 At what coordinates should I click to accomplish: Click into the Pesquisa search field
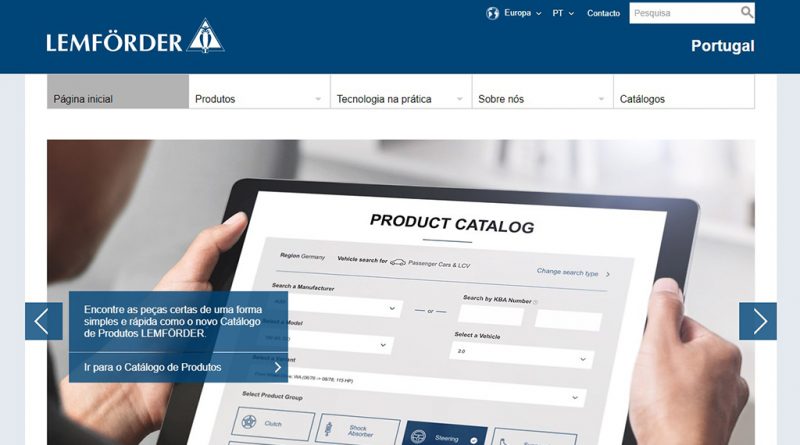(683, 13)
